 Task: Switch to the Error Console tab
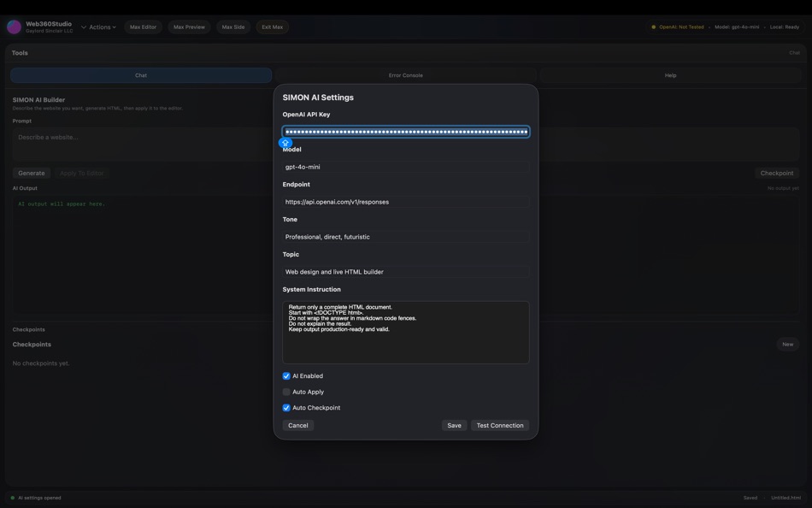coord(404,75)
